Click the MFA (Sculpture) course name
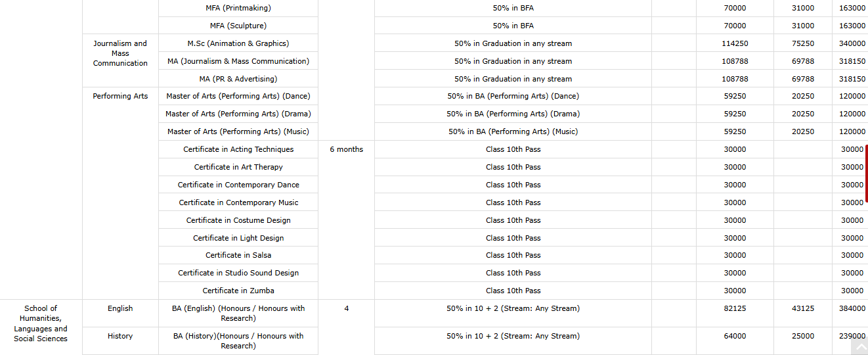The image size is (868, 355). [x=238, y=26]
